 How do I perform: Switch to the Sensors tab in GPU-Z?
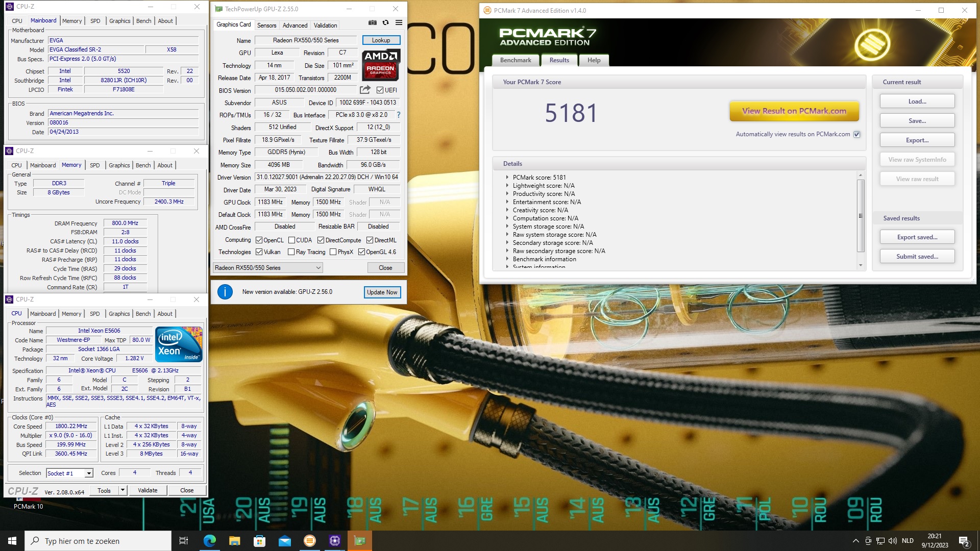[x=266, y=26]
